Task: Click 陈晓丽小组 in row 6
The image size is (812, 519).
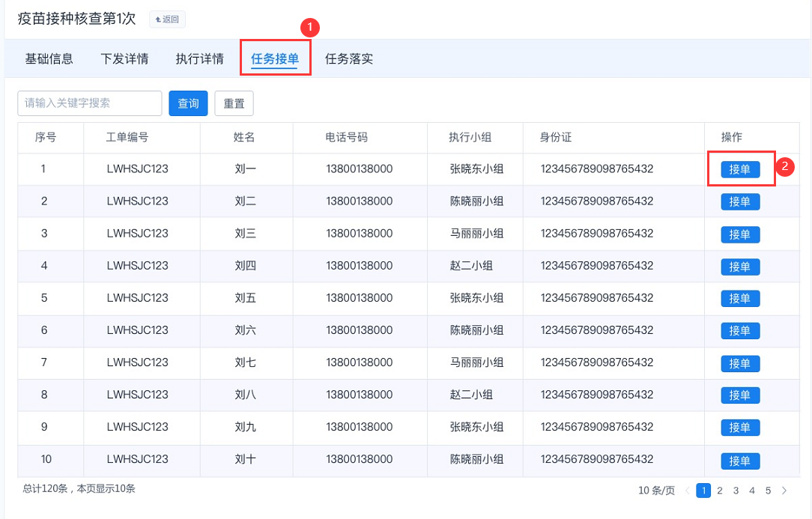Action: 476,330
